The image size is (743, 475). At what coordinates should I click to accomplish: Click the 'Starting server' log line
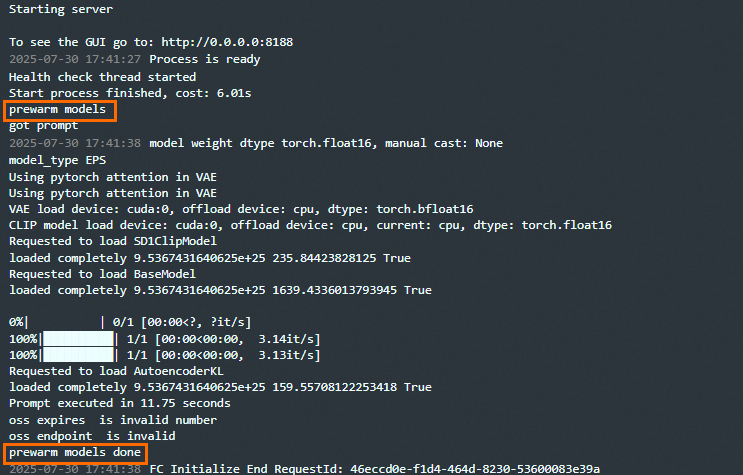point(61,9)
